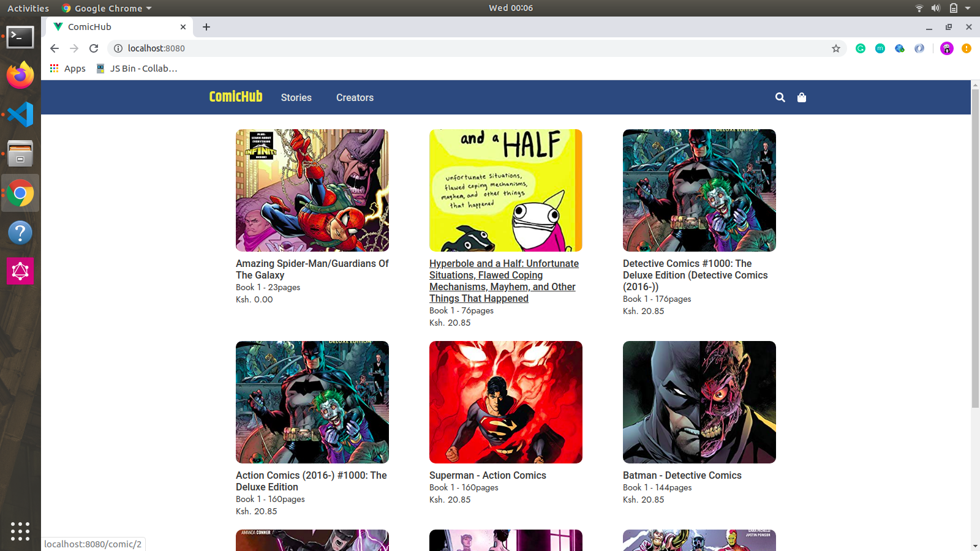Open the pink GraphQL app dock icon
This screenshot has width=980, height=551.
(20, 271)
